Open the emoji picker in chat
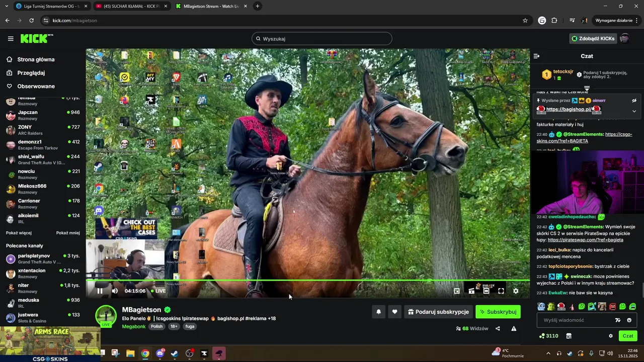This screenshot has width=644, height=362. pyautogui.click(x=629, y=320)
